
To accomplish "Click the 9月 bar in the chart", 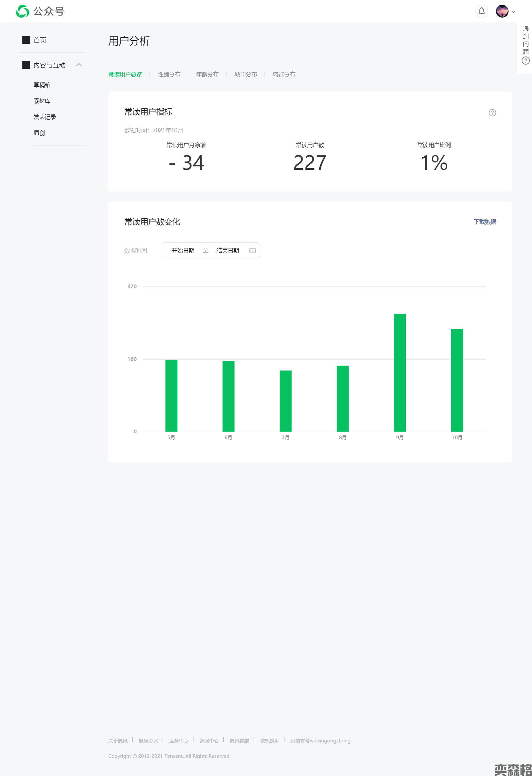I will pos(399,372).
